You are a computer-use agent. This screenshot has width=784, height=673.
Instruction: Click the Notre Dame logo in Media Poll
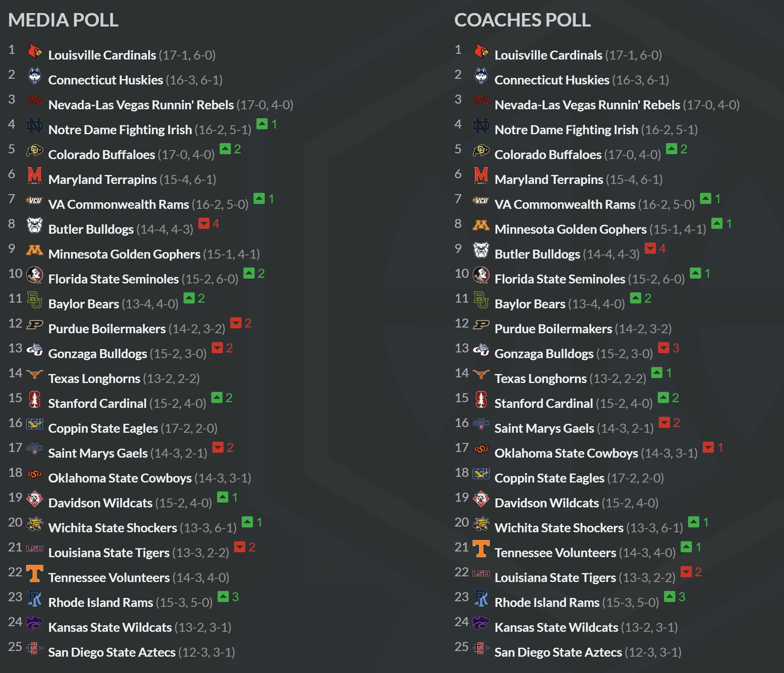[35, 126]
